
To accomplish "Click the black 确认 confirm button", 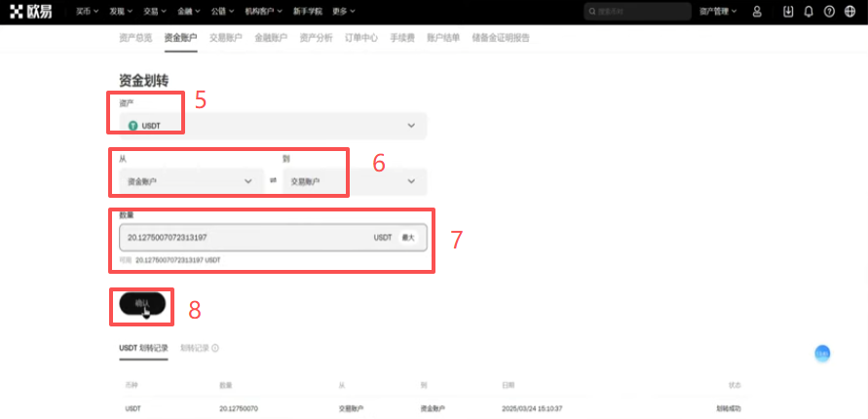I will click(142, 303).
